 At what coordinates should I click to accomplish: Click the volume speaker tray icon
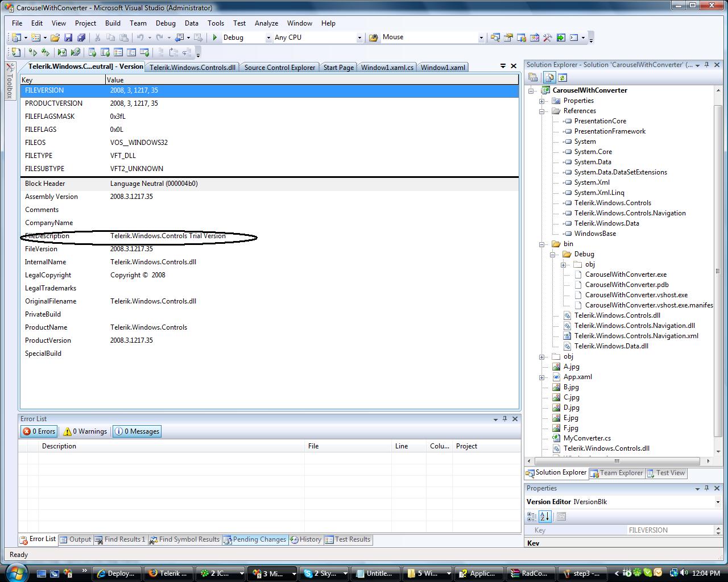[685, 573]
